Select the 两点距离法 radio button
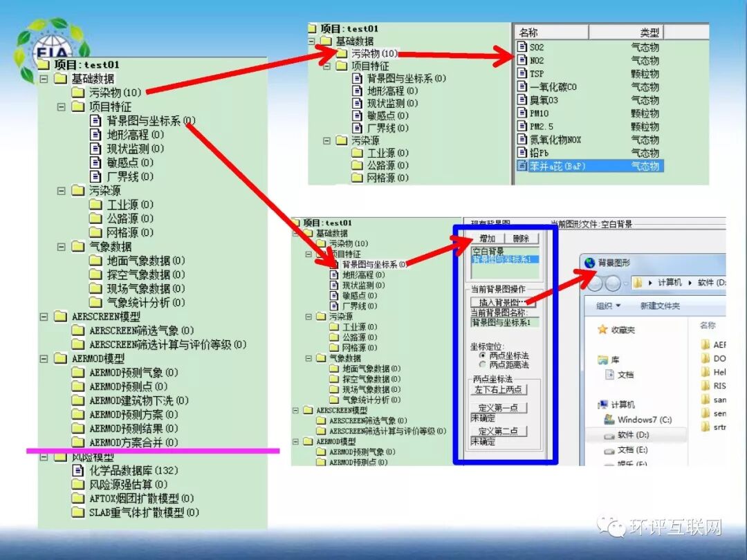The image size is (747, 560). coord(483,363)
